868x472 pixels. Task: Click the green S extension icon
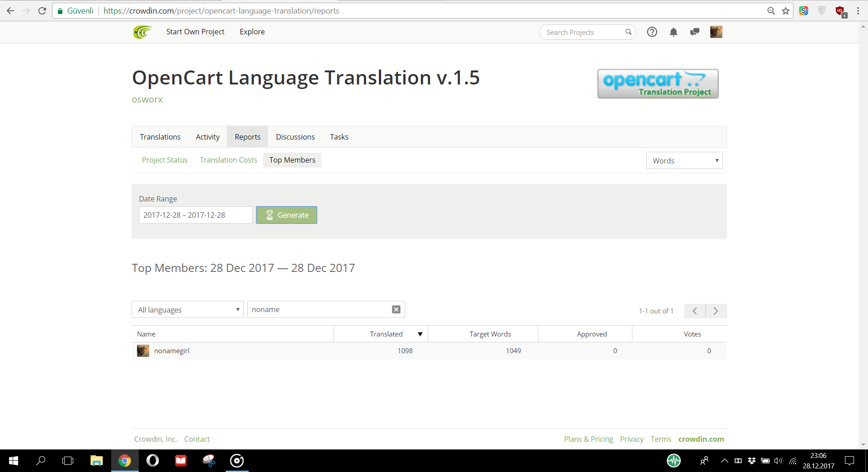point(803,11)
